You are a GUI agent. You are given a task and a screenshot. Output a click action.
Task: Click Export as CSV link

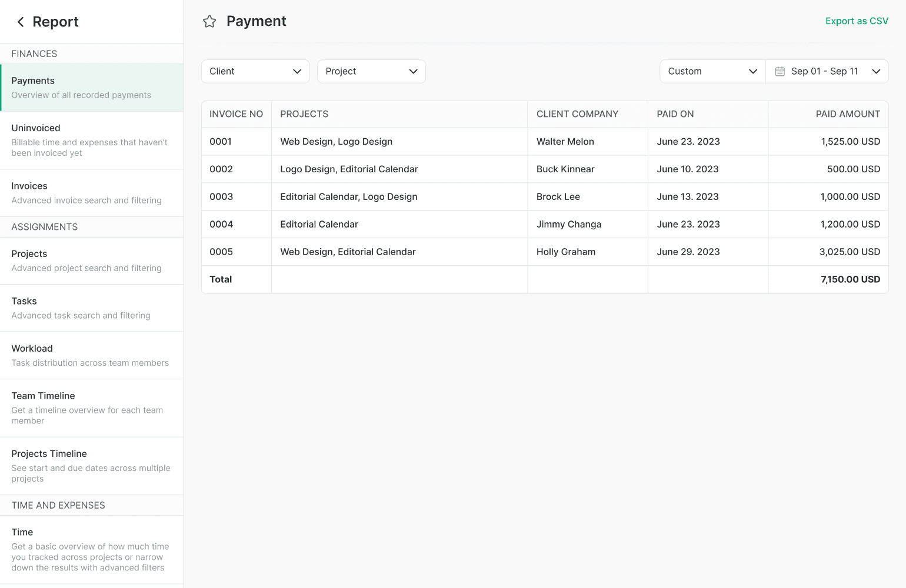(x=856, y=21)
